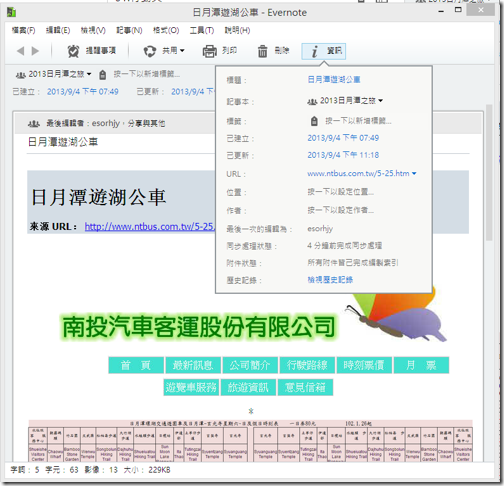The image size is (504, 486).
Task: Click the note's vertical scrollbar
Action: click(489, 173)
